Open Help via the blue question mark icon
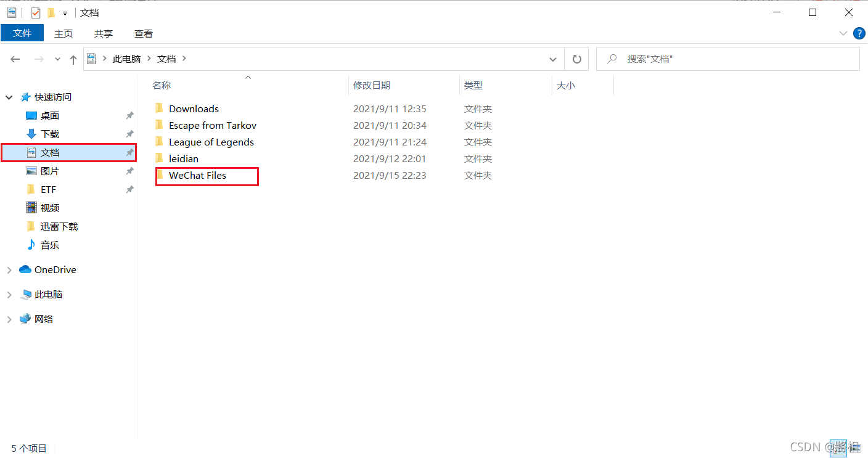 point(859,33)
